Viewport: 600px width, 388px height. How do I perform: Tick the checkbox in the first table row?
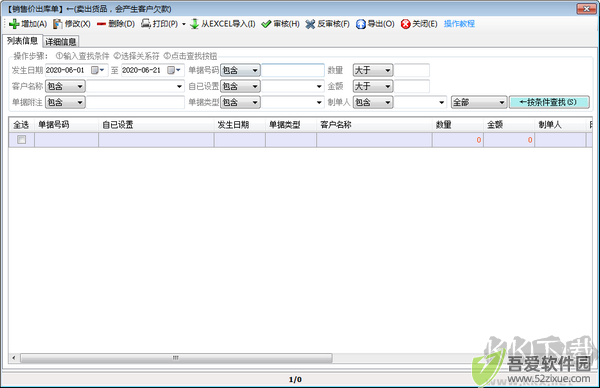tap(21, 140)
